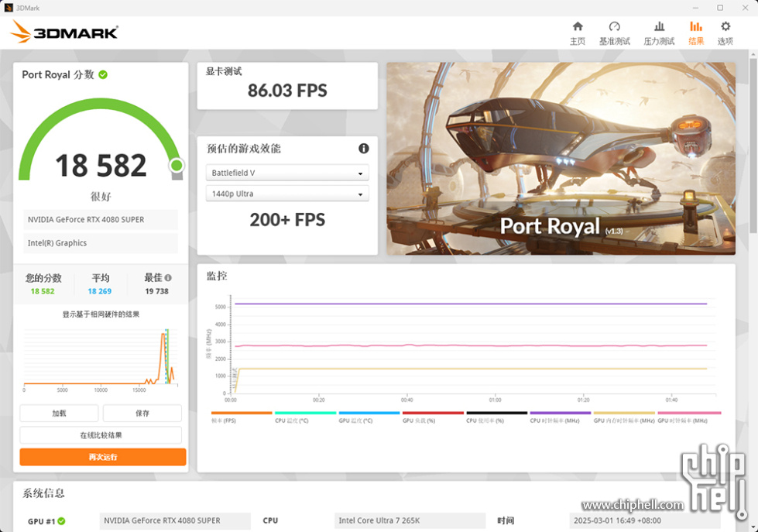
Task: Open the 基准测试 benchmark gauge icon
Action: 615,26
